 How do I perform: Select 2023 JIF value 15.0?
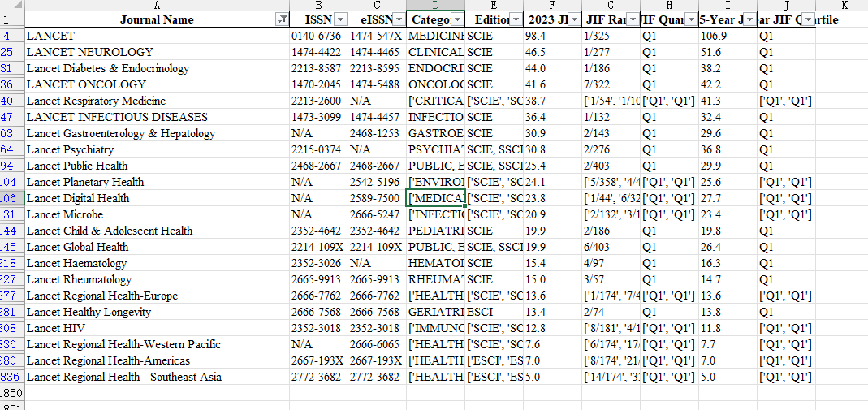click(x=552, y=279)
